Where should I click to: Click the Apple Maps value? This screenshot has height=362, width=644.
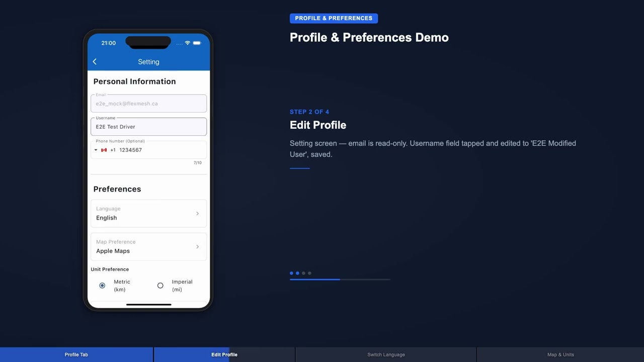113,251
